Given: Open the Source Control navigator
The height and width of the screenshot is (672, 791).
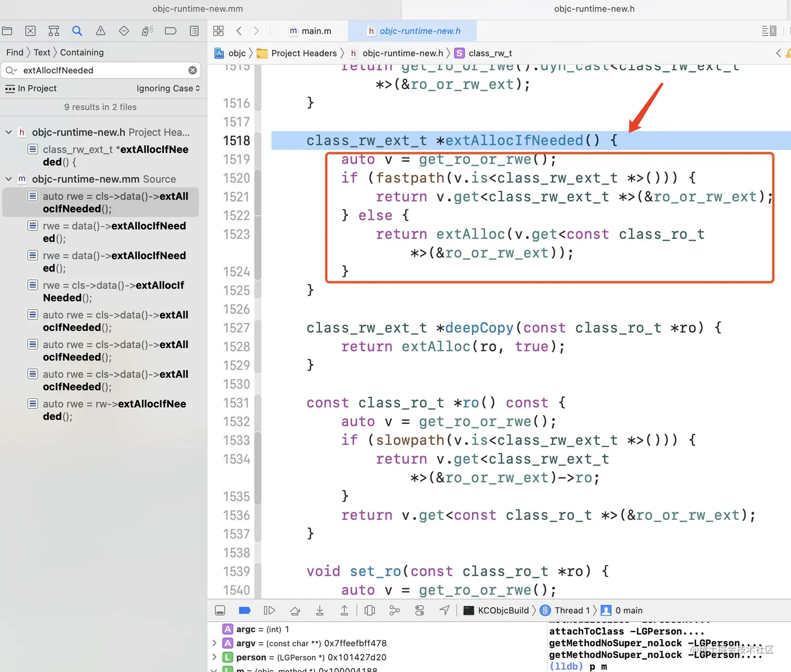Looking at the screenshot, I should pos(30,31).
